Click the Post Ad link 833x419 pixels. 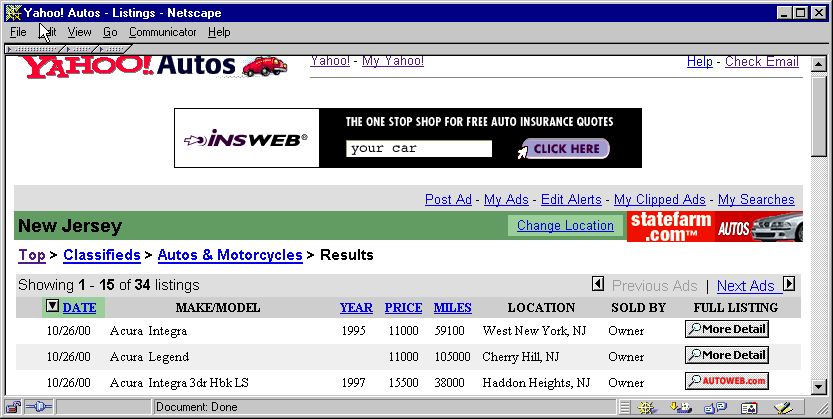pyautogui.click(x=448, y=200)
